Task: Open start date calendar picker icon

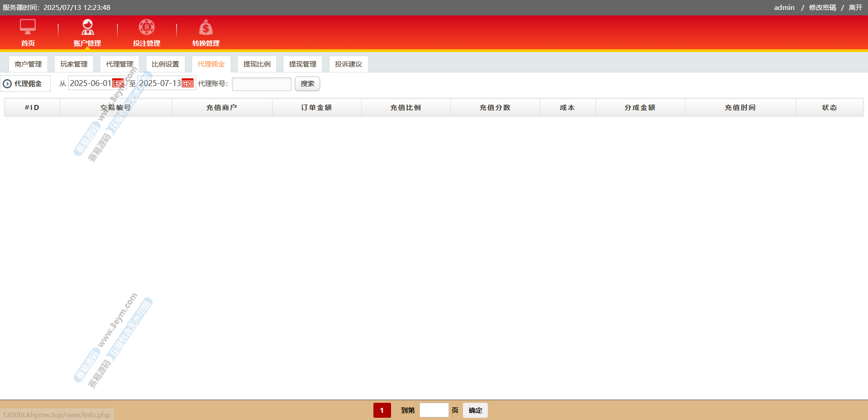Action: (x=118, y=83)
